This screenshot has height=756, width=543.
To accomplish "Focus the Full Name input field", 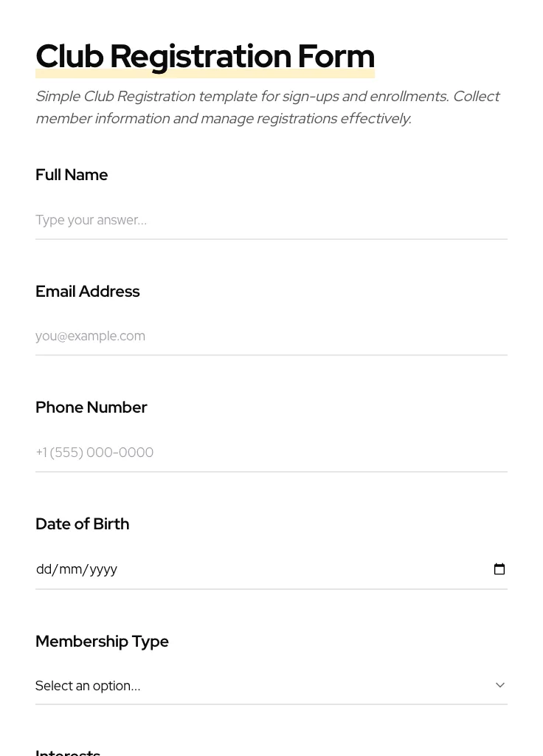I will (271, 220).
